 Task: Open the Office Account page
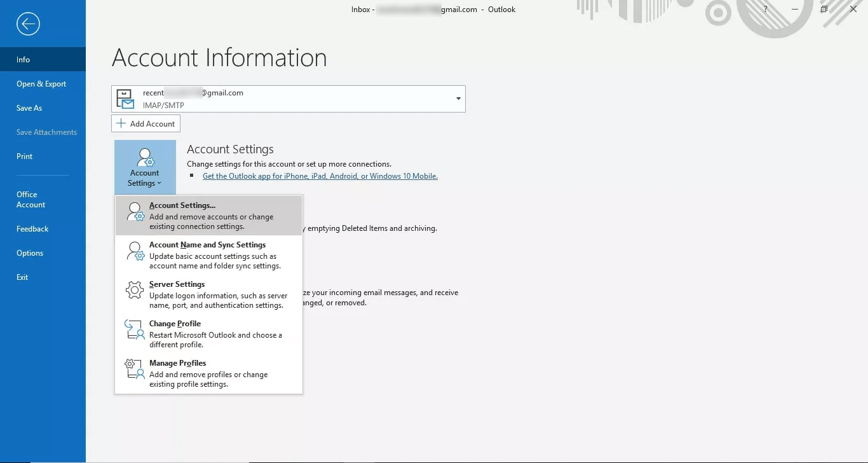pos(43,200)
